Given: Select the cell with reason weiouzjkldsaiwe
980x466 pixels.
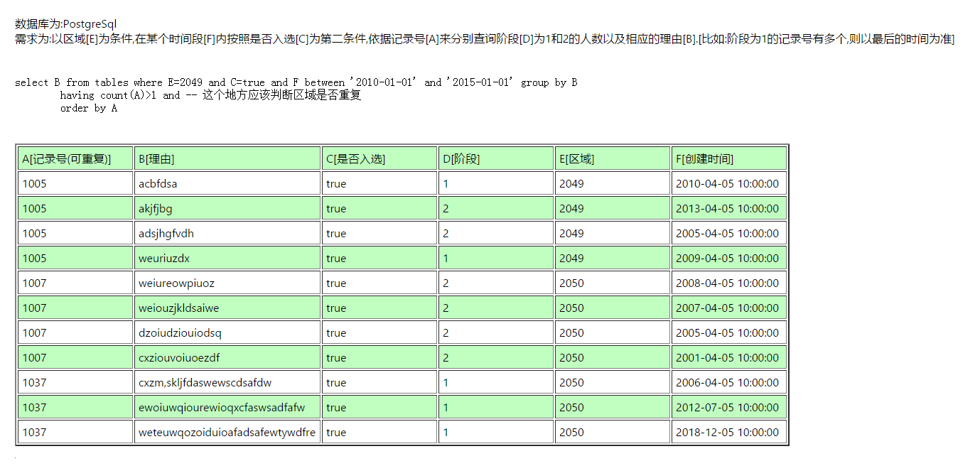Looking at the screenshot, I should tap(227, 308).
